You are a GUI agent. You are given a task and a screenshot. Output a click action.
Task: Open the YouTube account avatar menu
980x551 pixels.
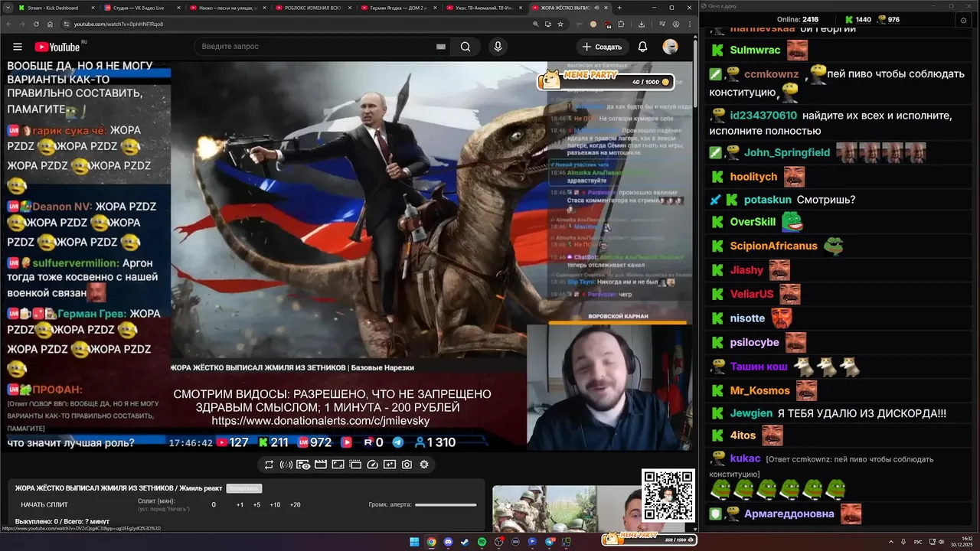(670, 47)
